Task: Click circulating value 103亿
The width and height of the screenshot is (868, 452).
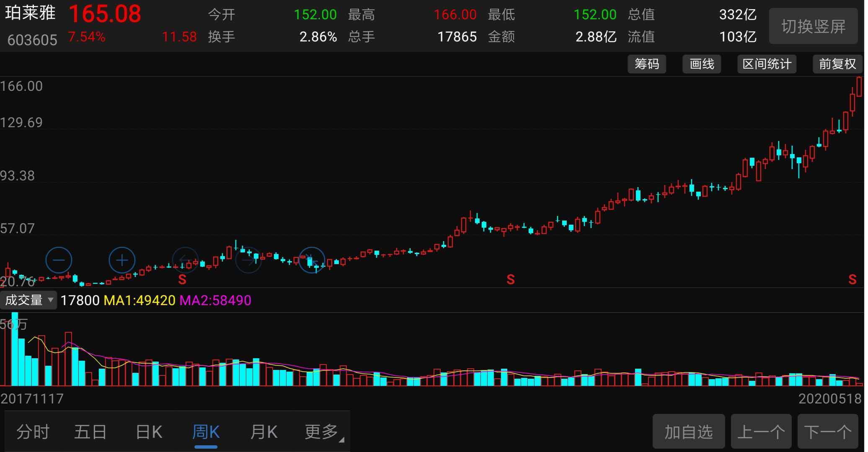Action: (738, 37)
